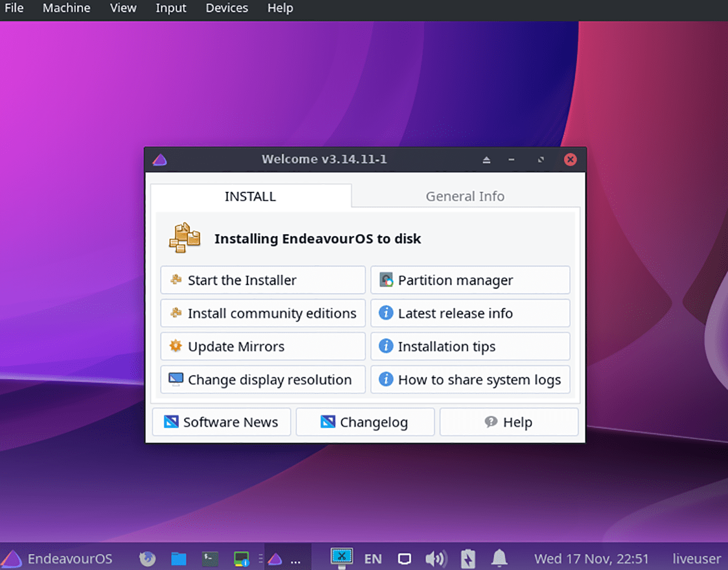Open the file manager folder in the taskbar

click(x=178, y=558)
